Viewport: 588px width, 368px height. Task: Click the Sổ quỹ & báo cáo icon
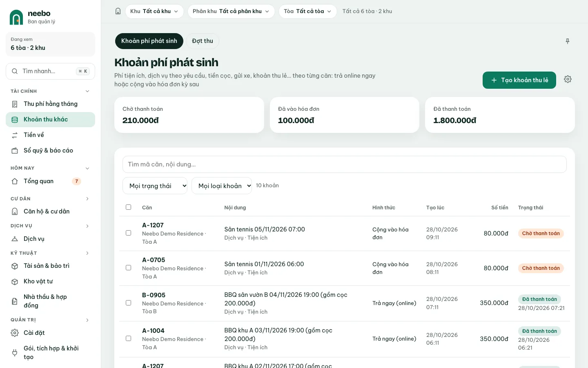(x=15, y=151)
